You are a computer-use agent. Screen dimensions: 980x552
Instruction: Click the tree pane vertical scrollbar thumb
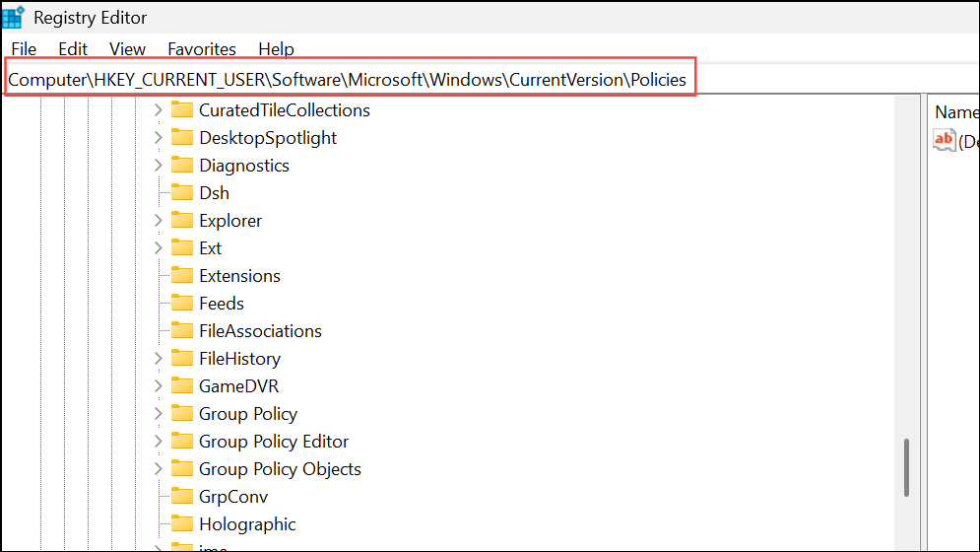[906, 467]
